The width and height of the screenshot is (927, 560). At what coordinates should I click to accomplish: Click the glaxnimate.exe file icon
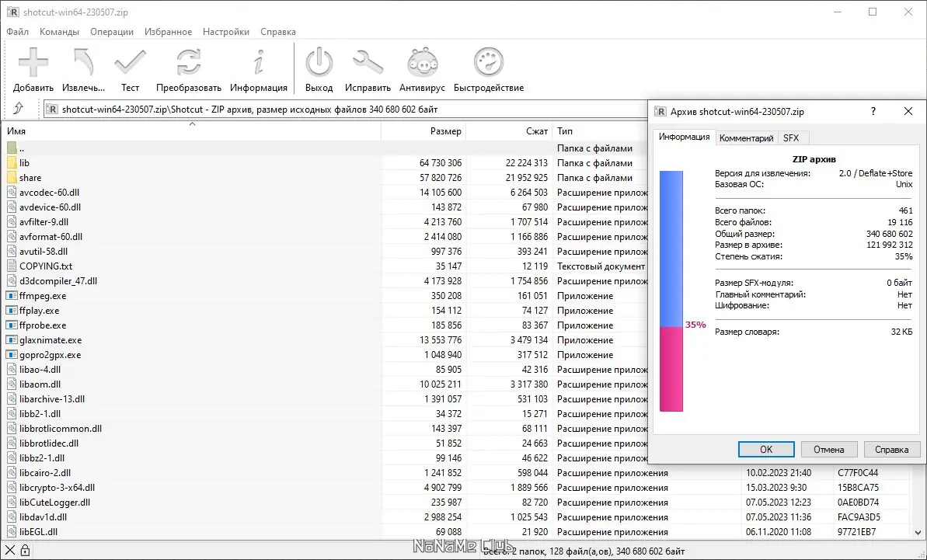tap(12, 340)
